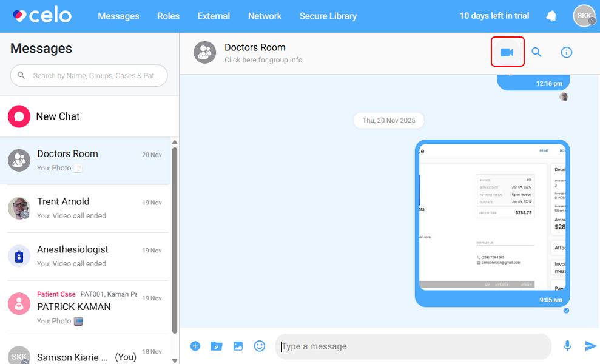Click the celo logo in the header
This screenshot has width=600, height=364.
pyautogui.click(x=41, y=16)
